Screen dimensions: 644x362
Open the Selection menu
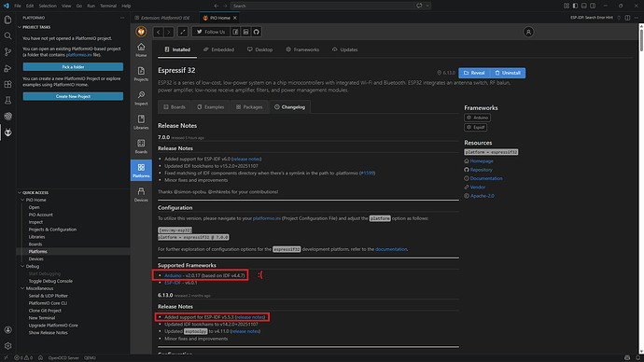48,6
